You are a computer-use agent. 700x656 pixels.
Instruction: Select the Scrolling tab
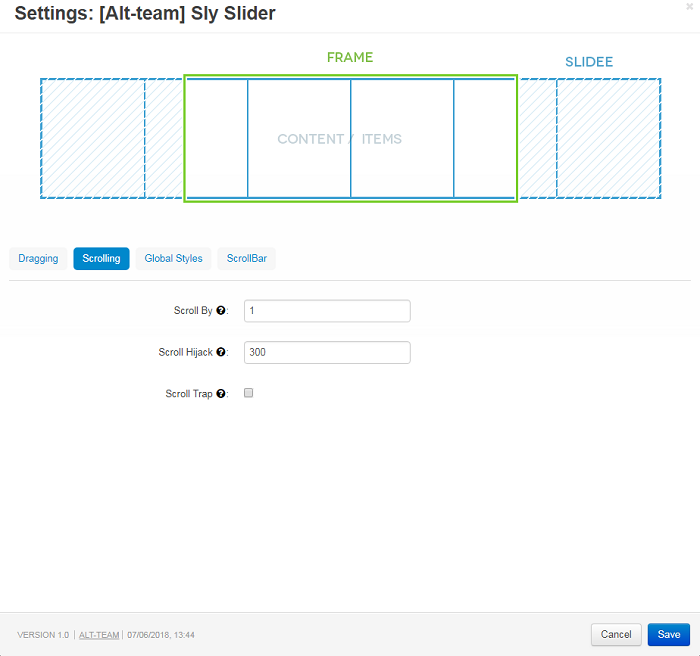[x=101, y=259]
